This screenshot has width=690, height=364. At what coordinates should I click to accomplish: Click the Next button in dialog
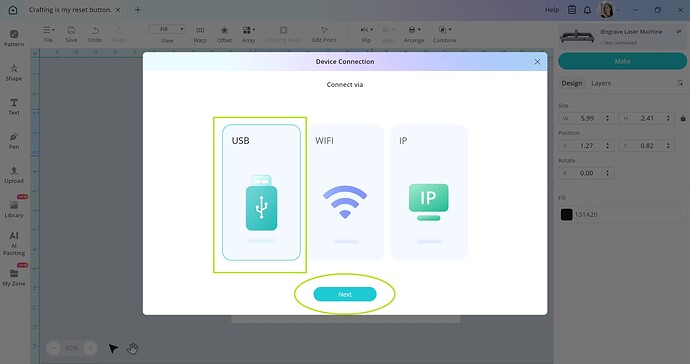tap(345, 294)
